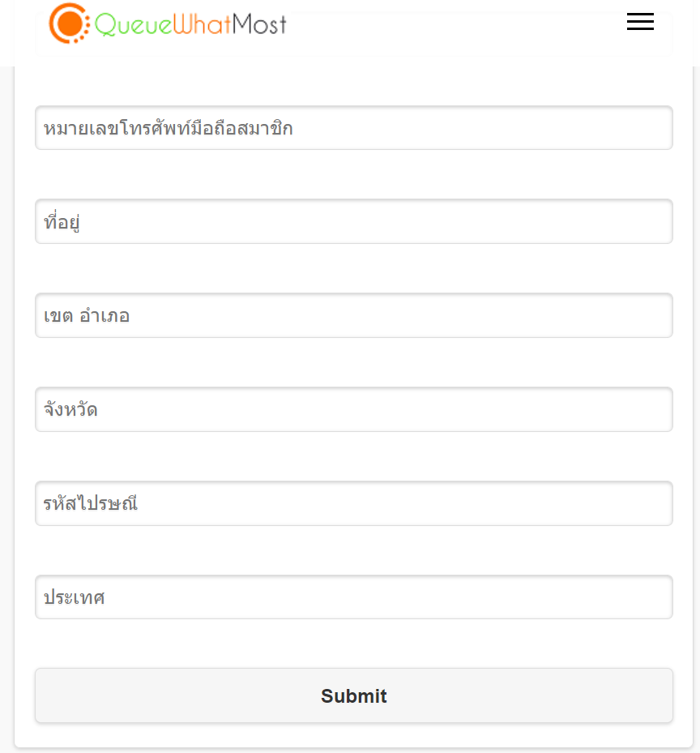Click the ประเทศ country field
Image resolution: width=700 pixels, height=753 pixels.
click(354, 597)
